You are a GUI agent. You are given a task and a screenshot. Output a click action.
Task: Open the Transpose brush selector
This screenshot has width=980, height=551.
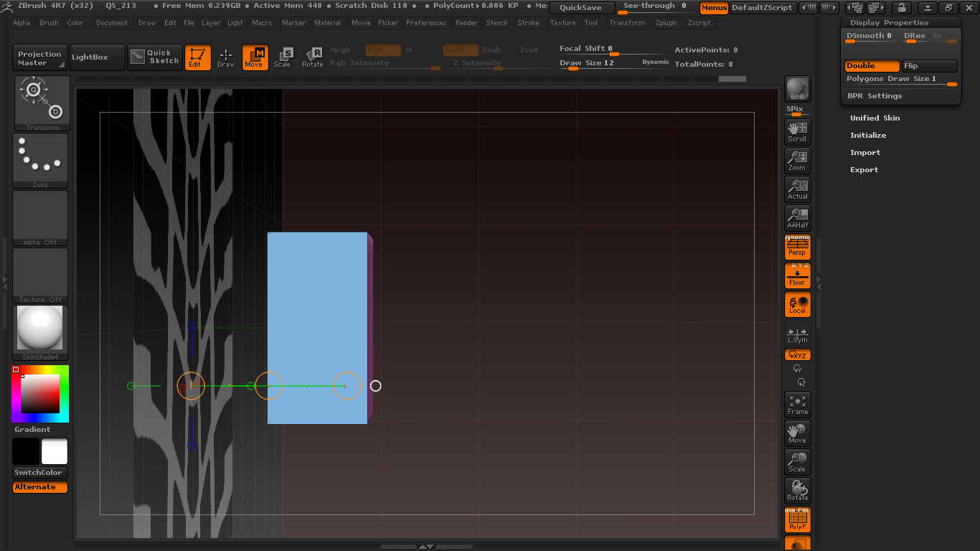tap(41, 103)
